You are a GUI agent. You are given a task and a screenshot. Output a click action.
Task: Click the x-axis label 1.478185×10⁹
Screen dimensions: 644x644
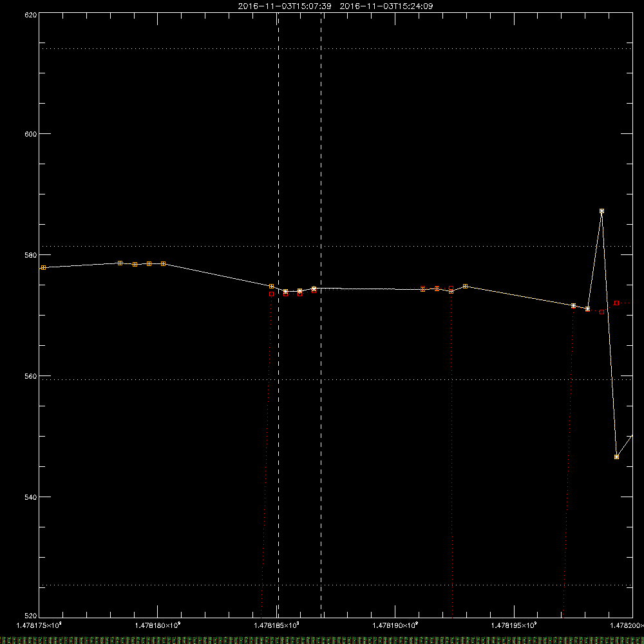276,625
